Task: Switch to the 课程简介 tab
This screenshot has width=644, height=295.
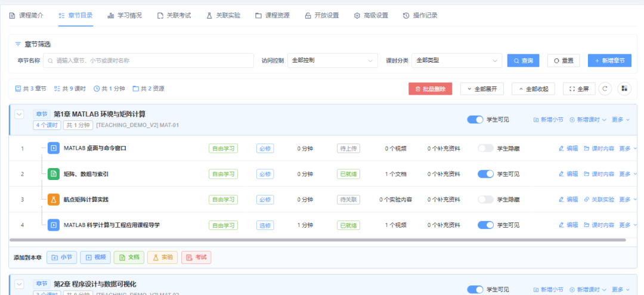Action: (26, 15)
